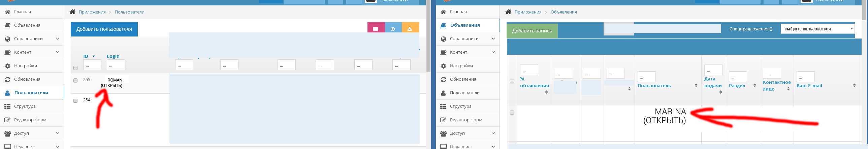Tick the checkbox in the MARINA row

tap(512, 113)
